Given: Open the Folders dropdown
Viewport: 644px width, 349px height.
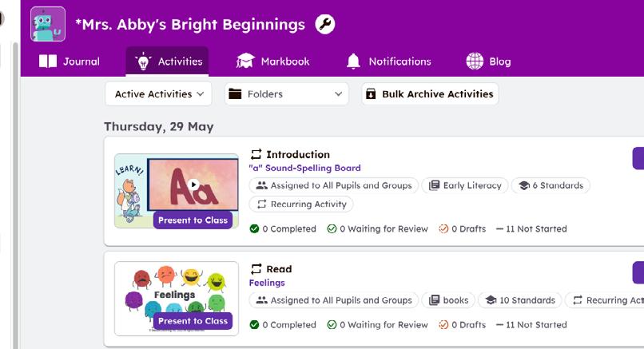Looking at the screenshot, I should point(286,94).
